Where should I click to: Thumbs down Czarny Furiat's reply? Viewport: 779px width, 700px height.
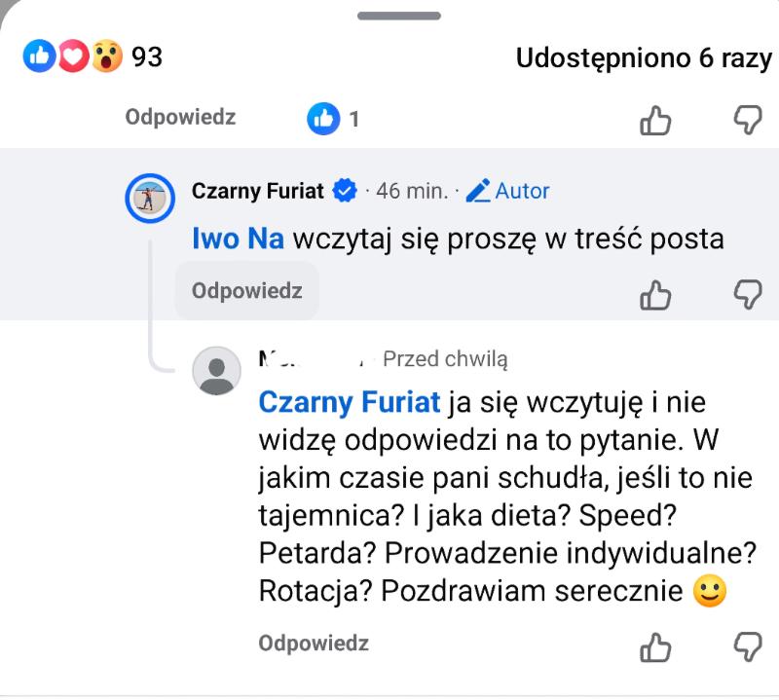click(747, 293)
